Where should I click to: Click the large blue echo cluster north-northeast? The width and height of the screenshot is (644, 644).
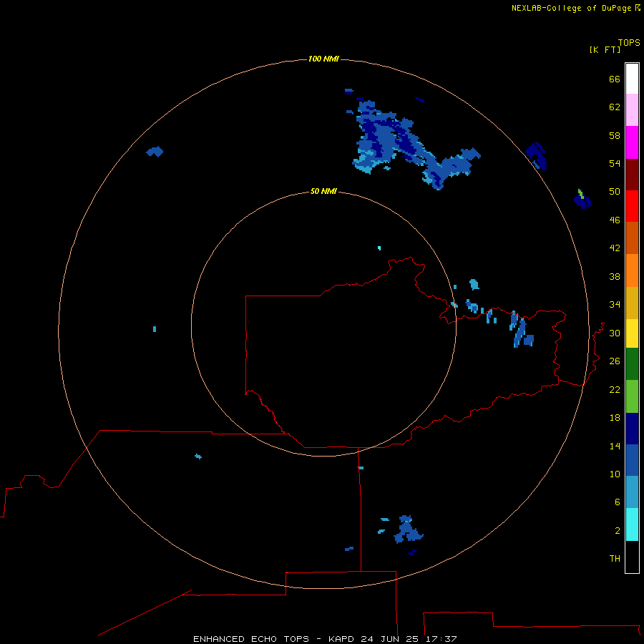point(386,140)
